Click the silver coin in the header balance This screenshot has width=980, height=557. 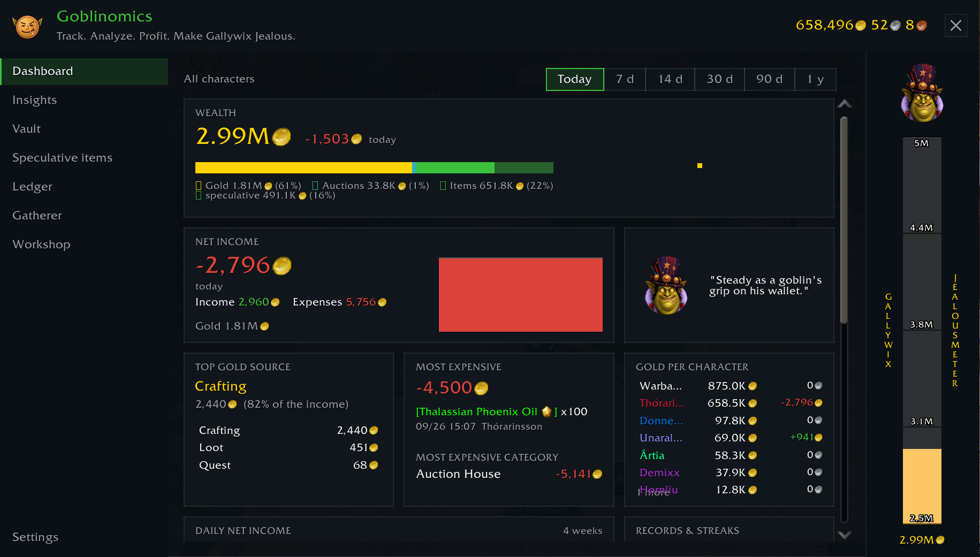(895, 25)
